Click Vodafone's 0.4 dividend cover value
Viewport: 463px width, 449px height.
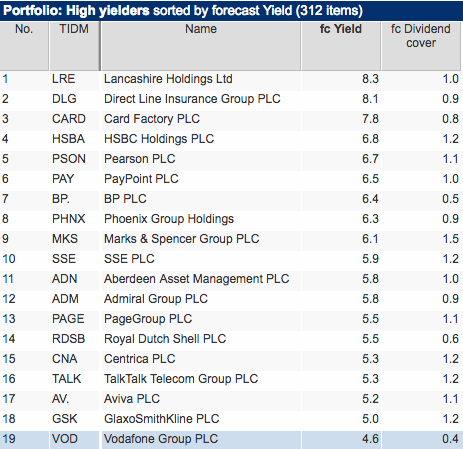451,439
